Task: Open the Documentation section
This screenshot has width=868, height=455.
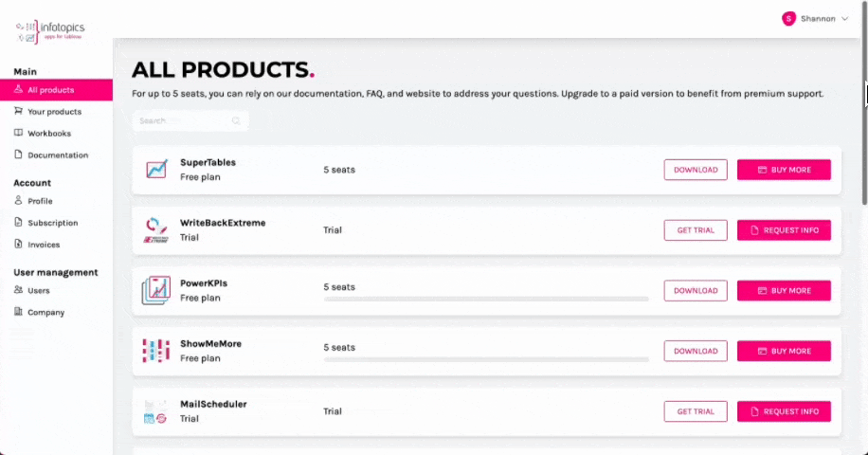Action: [58, 155]
